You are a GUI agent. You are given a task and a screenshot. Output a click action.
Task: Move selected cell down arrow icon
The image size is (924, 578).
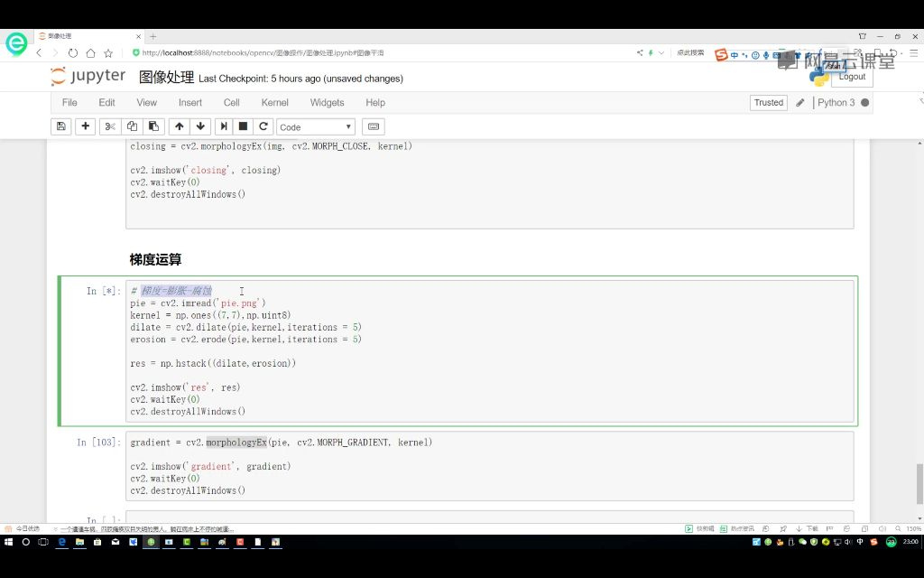click(200, 126)
